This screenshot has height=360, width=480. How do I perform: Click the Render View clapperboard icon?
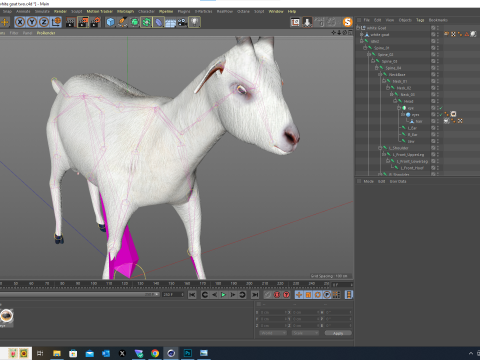click(x=71, y=22)
